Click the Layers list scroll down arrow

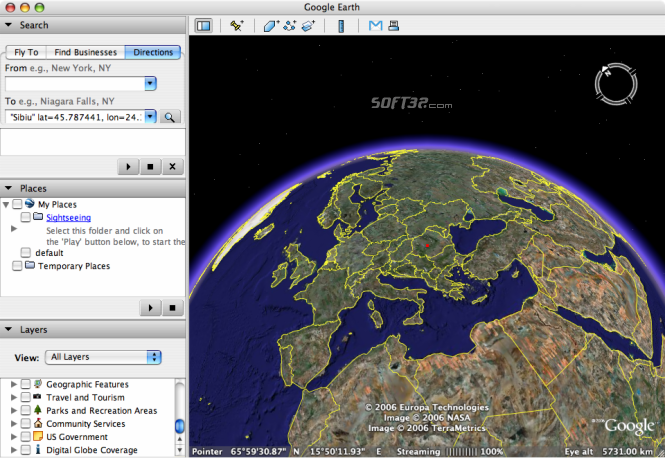pos(180,450)
